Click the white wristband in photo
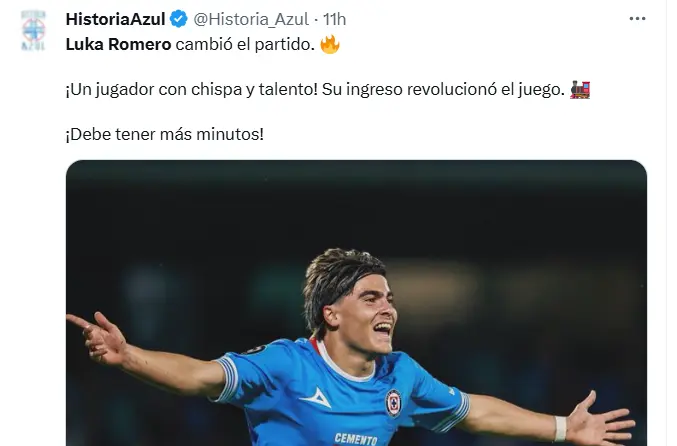 [x=560, y=428]
